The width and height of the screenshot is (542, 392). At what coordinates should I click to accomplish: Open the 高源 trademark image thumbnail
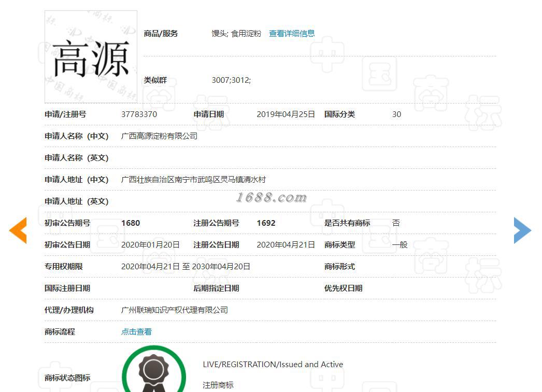tap(91, 56)
